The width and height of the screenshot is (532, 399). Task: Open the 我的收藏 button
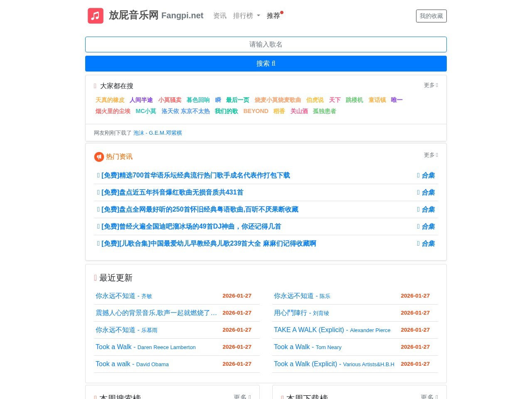point(431,16)
